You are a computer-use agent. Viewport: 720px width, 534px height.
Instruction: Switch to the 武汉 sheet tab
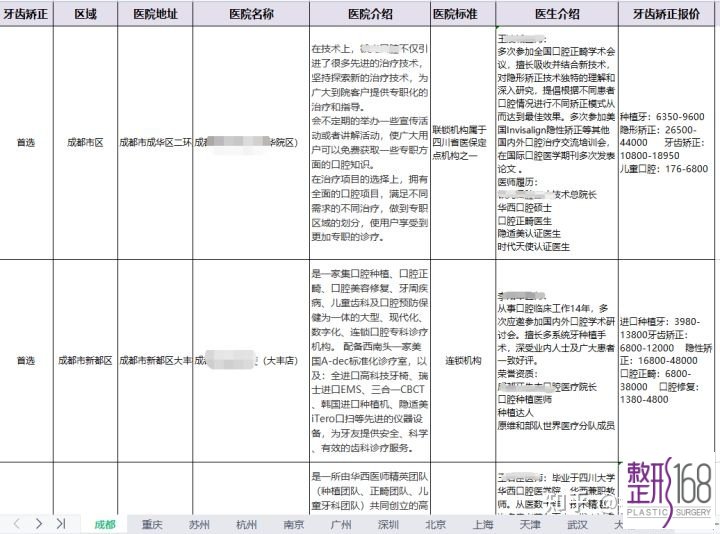pyautogui.click(x=578, y=524)
